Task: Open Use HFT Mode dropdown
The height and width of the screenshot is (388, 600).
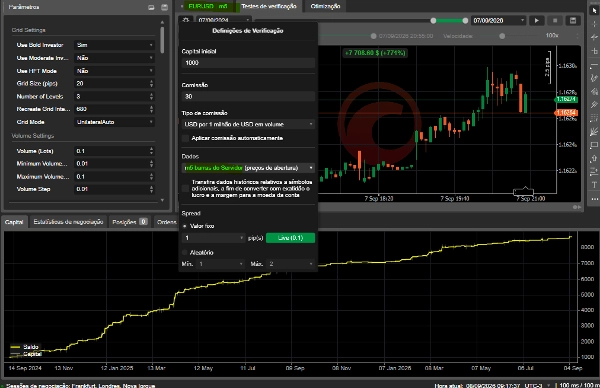Action: pyautogui.click(x=114, y=71)
